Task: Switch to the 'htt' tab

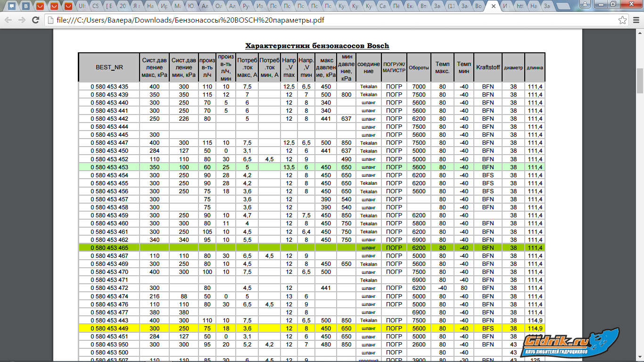Action: (520, 7)
